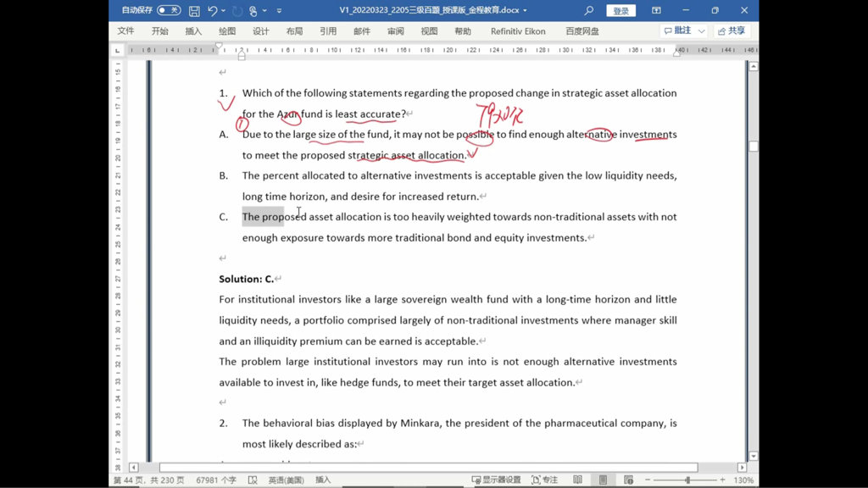
Task: Open the Refinitiv Eikon tab
Action: click(x=518, y=31)
